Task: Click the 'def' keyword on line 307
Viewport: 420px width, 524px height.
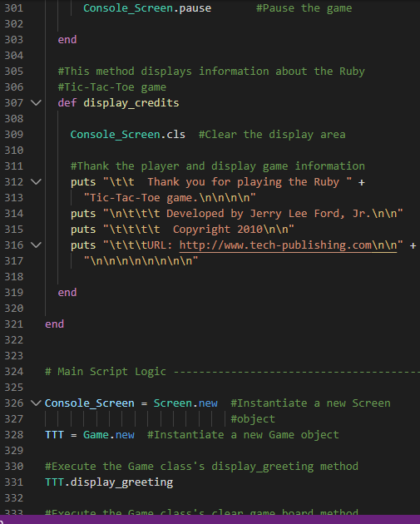Action: point(67,103)
